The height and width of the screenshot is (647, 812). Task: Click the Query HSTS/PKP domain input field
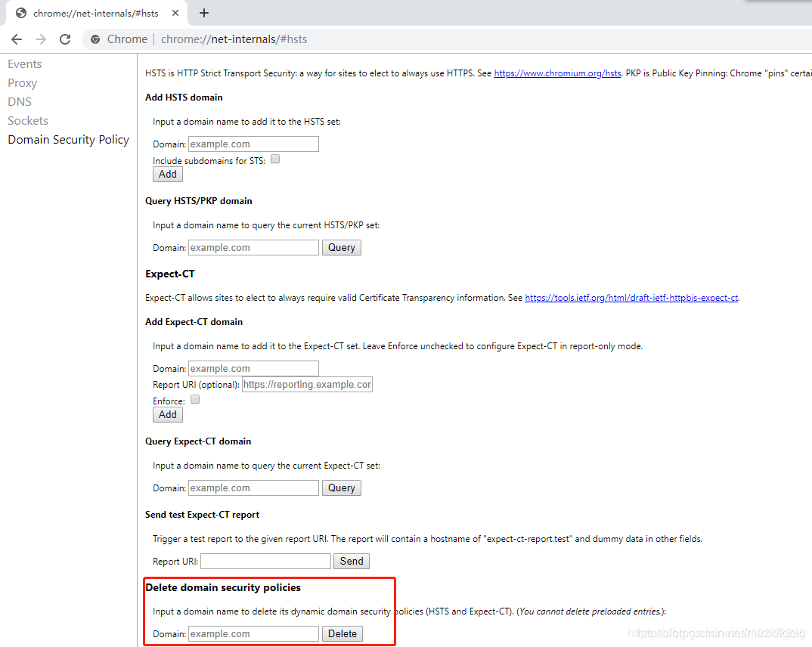tap(253, 247)
